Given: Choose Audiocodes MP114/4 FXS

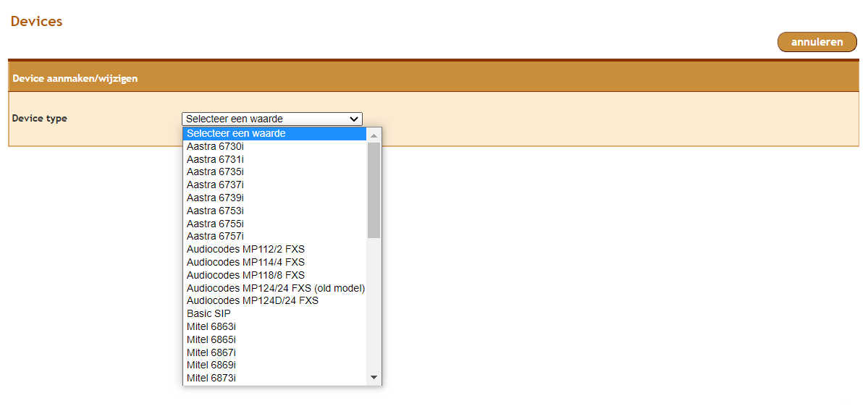Looking at the screenshot, I should [x=274, y=262].
